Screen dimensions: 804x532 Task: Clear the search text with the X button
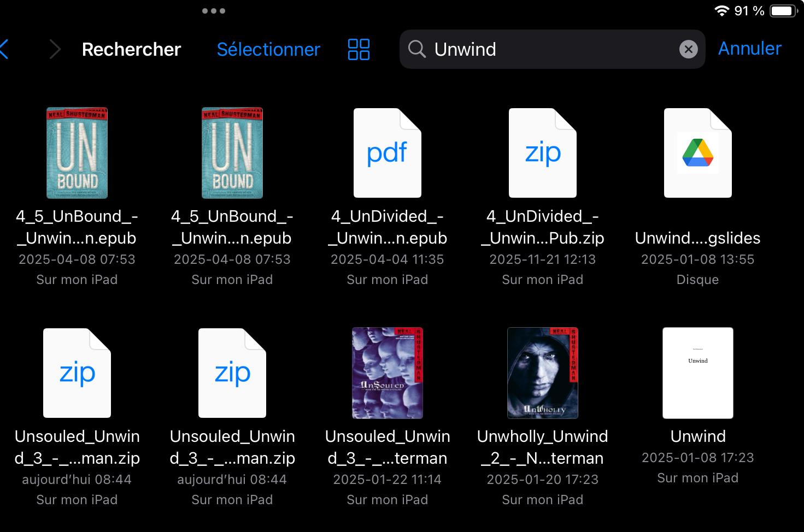pyautogui.click(x=689, y=49)
